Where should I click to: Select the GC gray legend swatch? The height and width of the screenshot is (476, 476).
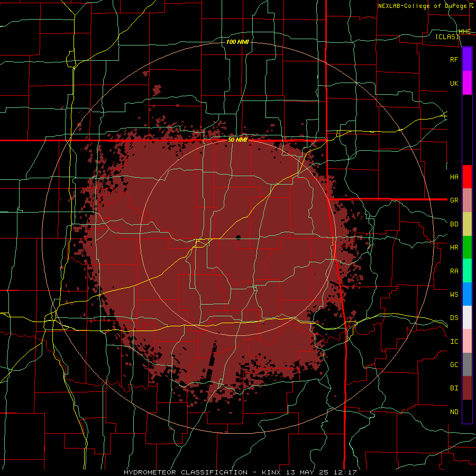(467, 364)
